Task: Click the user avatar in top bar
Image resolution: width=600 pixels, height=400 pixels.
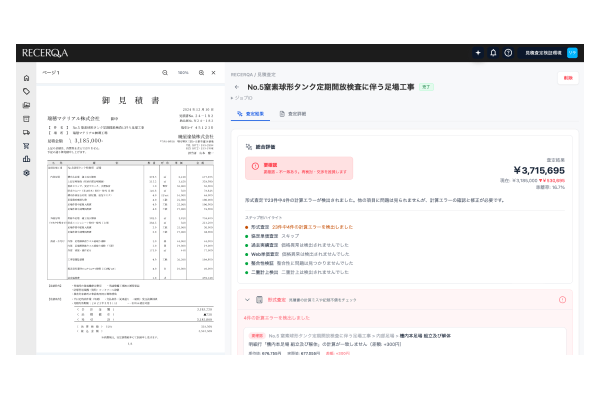Action: tap(572, 52)
